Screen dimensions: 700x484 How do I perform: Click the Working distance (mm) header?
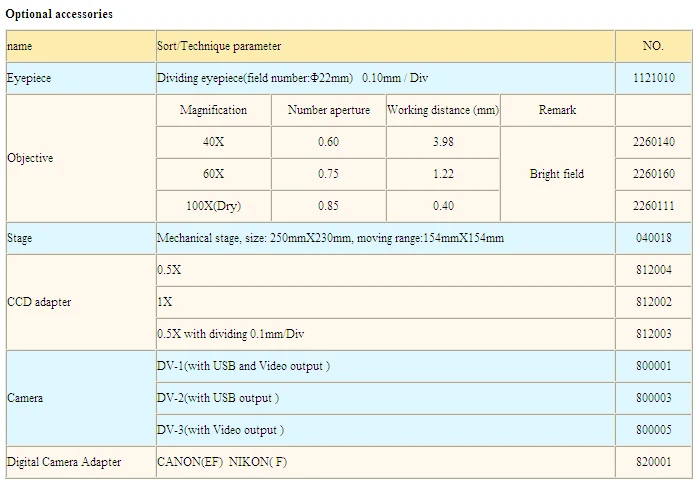443,110
